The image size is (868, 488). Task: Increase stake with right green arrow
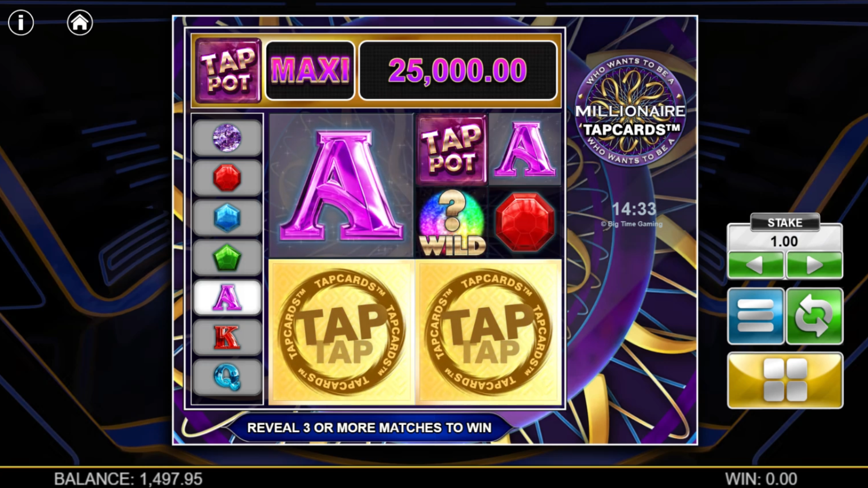(x=814, y=265)
